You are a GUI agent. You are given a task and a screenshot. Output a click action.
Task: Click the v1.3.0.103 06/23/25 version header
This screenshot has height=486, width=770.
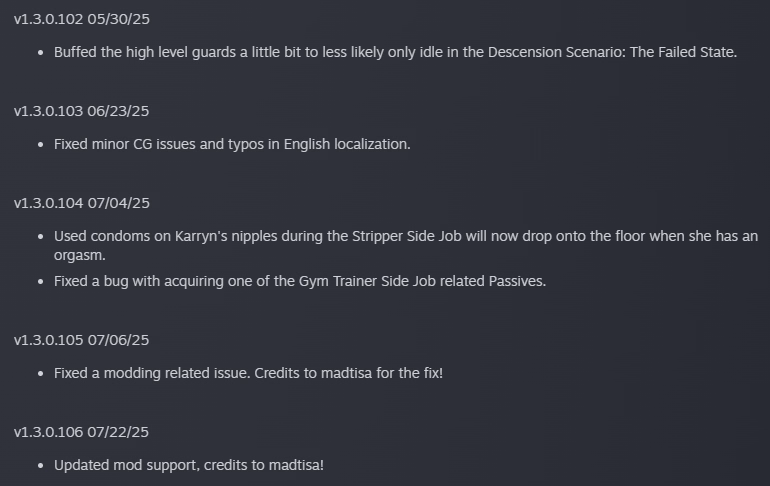(x=82, y=111)
